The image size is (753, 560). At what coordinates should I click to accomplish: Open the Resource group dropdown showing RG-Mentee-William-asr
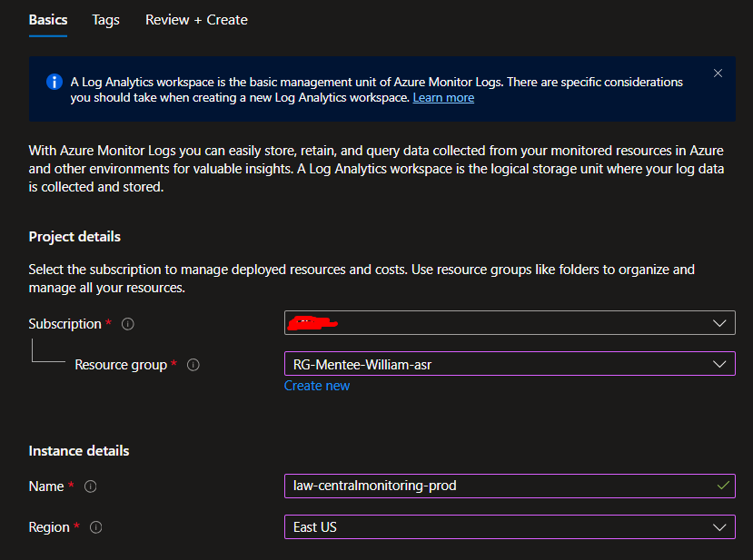(x=509, y=364)
